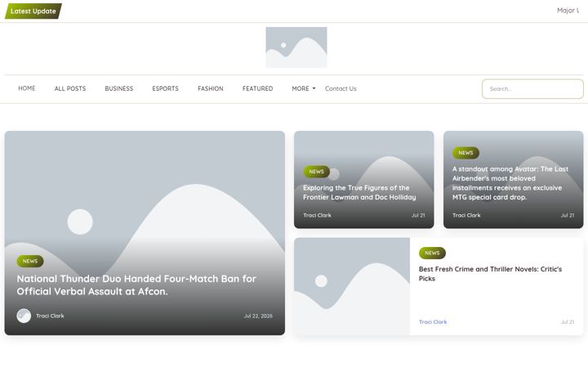Click Jul 21 date on Avatar MTG card

point(568,215)
